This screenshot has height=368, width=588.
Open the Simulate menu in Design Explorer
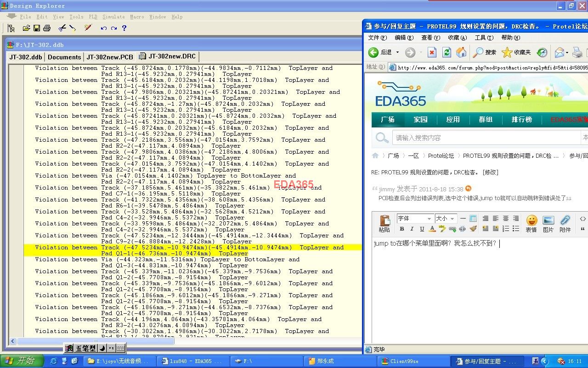[x=113, y=17]
